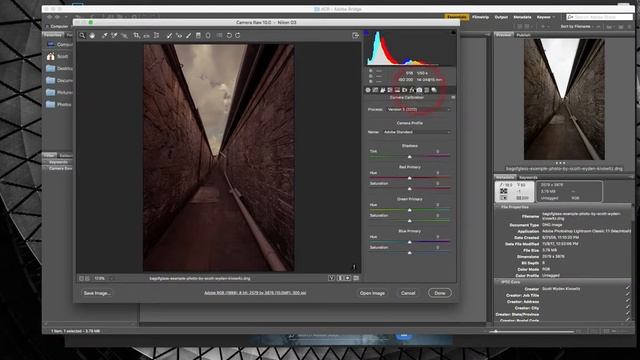
Task: Open the Presets panel icon
Action: (427, 90)
